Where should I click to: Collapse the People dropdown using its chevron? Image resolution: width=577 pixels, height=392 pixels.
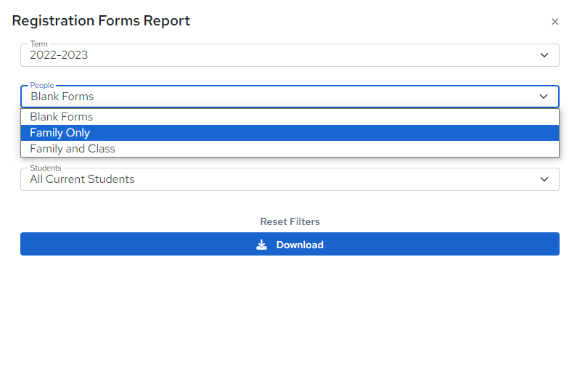point(543,97)
